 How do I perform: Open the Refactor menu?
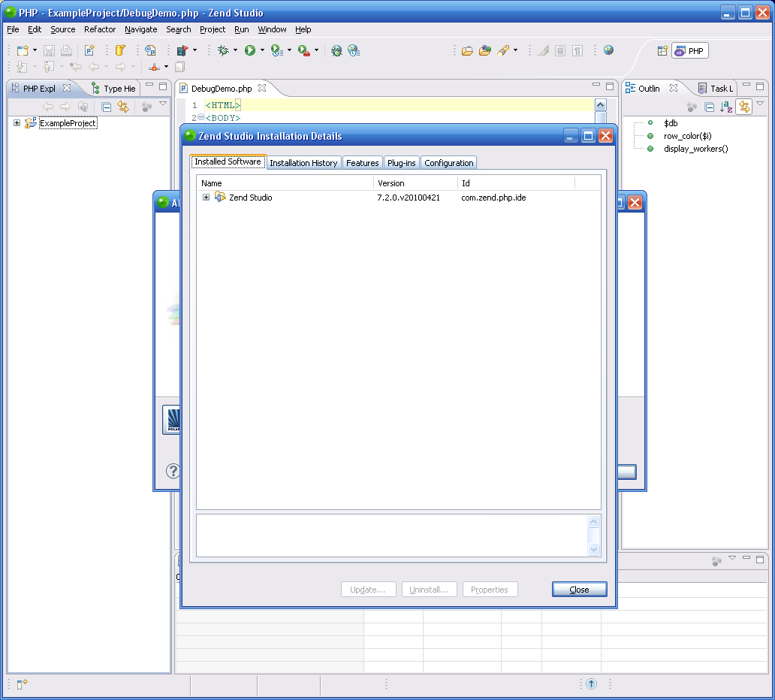point(100,29)
